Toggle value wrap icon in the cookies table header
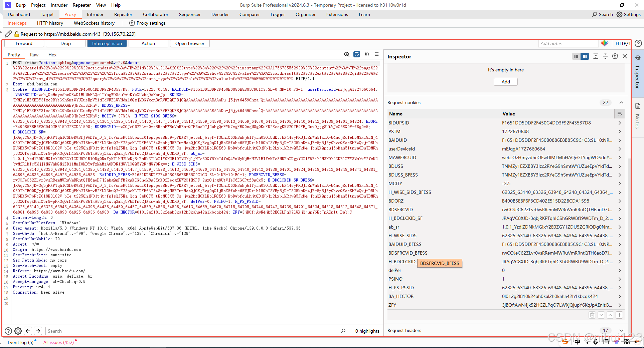The width and height of the screenshot is (644, 348). pyautogui.click(x=619, y=114)
